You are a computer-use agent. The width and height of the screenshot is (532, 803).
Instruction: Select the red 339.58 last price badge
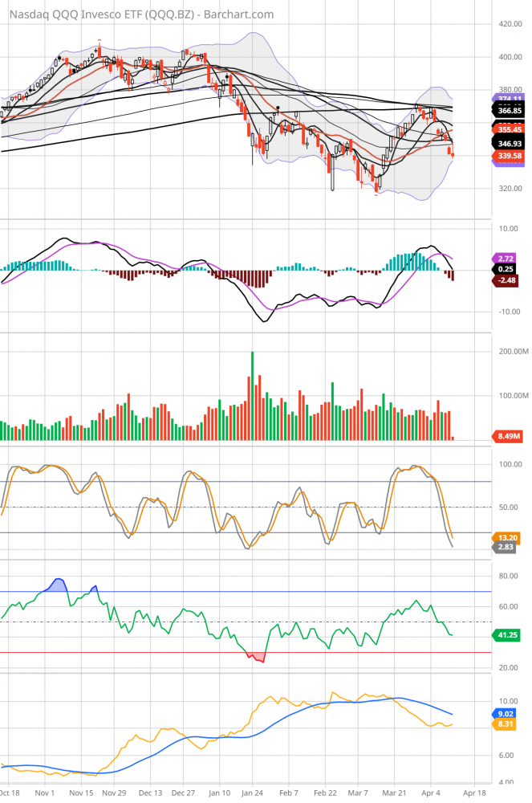click(506, 156)
